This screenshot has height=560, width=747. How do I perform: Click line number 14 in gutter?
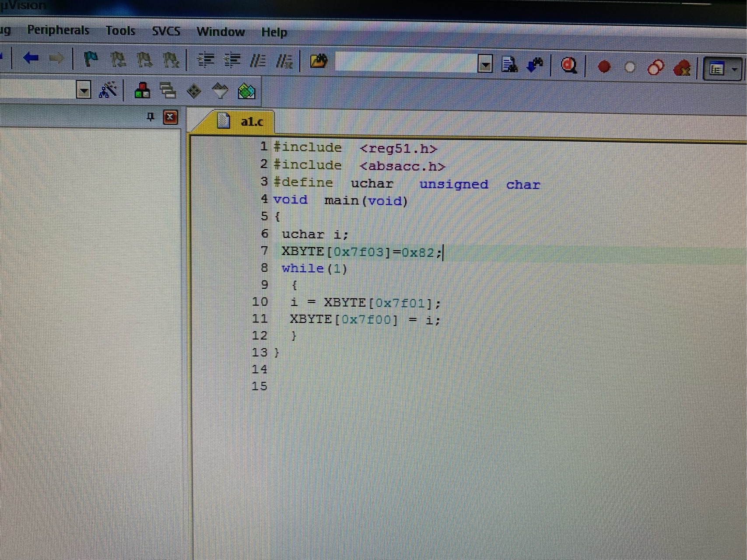pyautogui.click(x=260, y=369)
